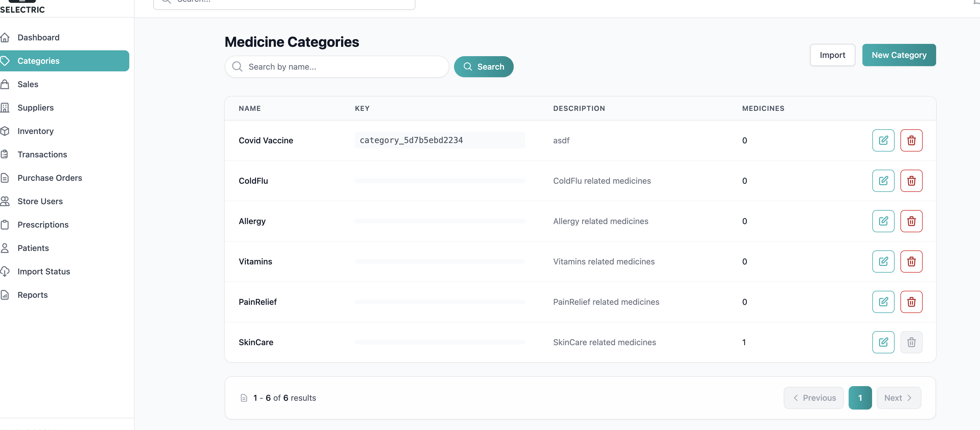Click the red trash icon for Vitamins
Screen dimensions: 980x430
[911, 262]
